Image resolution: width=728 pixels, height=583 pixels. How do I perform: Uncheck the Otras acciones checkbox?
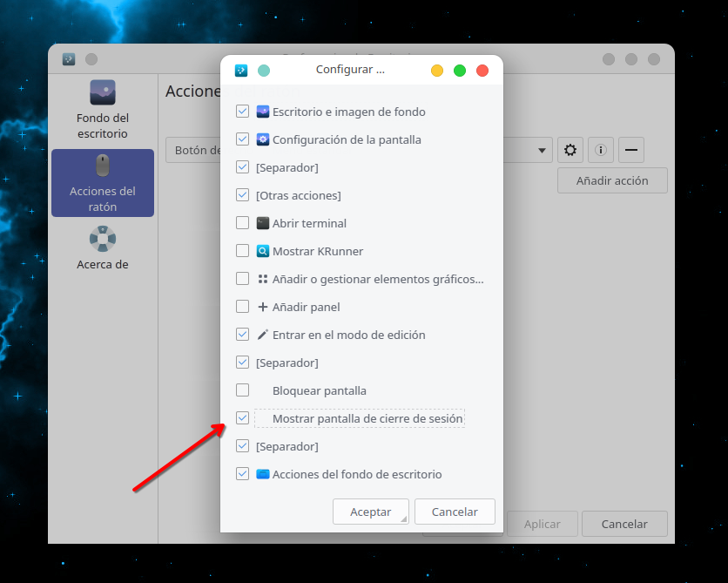click(x=243, y=195)
